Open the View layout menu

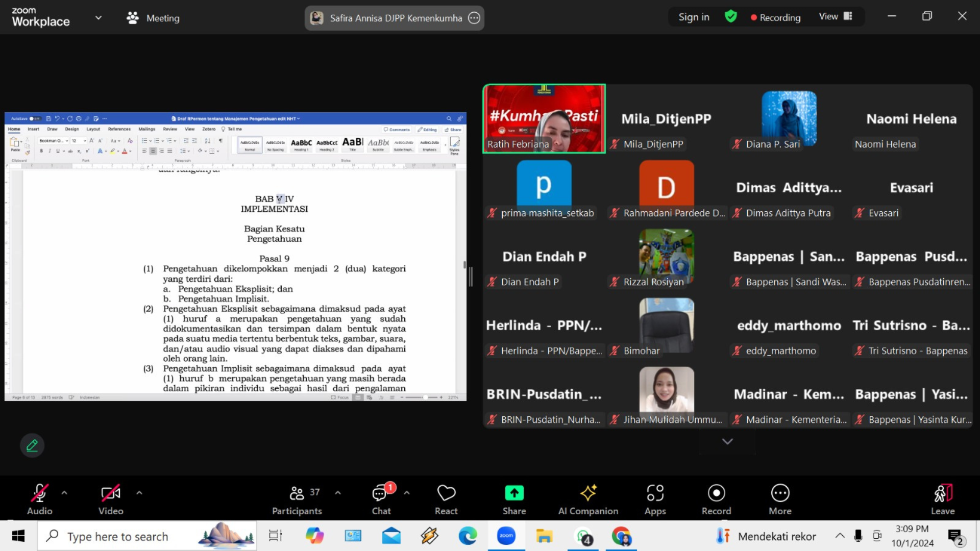(836, 17)
